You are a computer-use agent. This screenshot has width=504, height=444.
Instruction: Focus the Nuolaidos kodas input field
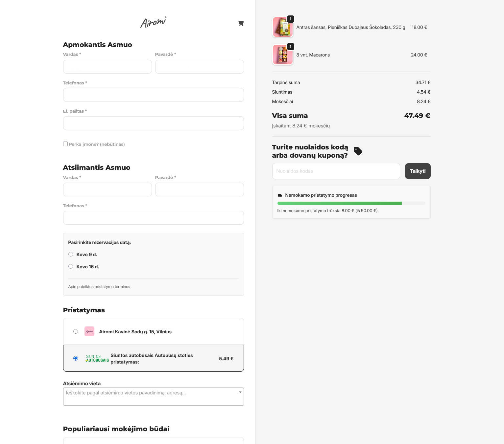click(336, 171)
